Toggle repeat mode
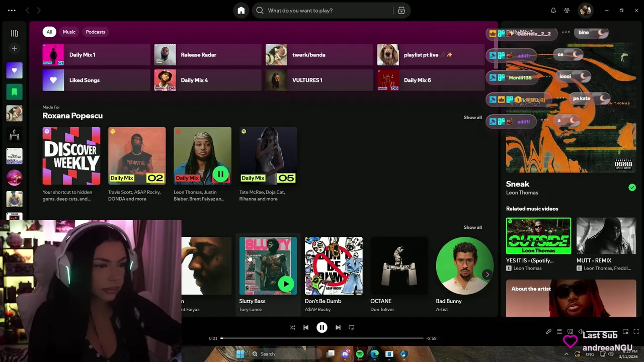 click(352, 327)
